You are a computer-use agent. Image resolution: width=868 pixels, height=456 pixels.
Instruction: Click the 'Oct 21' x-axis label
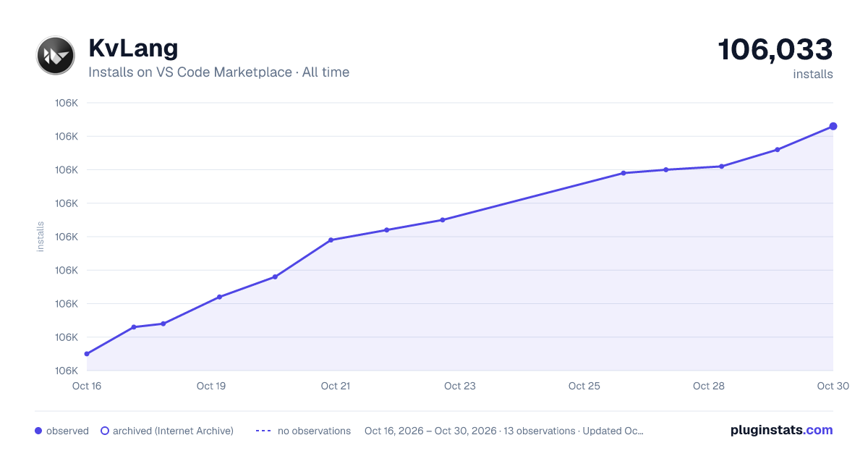pos(336,386)
